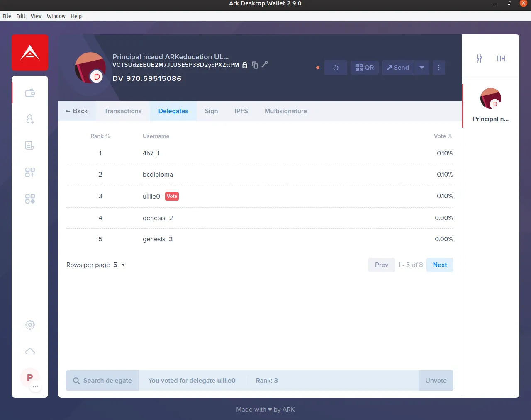This screenshot has height=420, width=531.
Task: Click the profile ellipsis bubble
Action: [x=35, y=386]
